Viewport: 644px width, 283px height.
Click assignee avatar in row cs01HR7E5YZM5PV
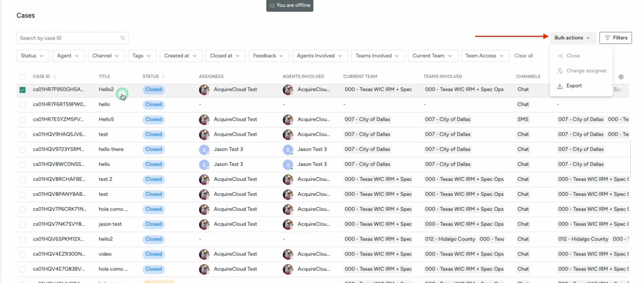204,120
